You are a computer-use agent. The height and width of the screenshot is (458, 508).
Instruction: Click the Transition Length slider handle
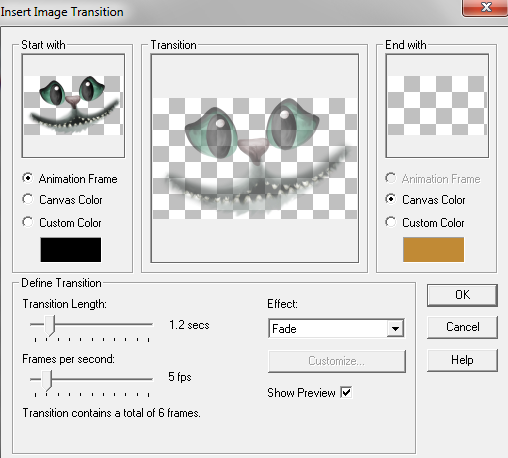point(50,326)
